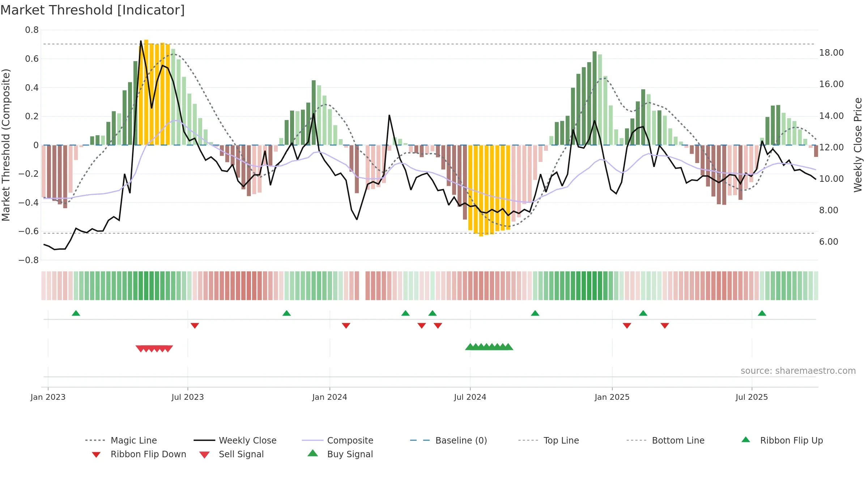This screenshot has width=868, height=488.
Task: Click the Jul 2024 x-axis label
Action: (x=470, y=397)
